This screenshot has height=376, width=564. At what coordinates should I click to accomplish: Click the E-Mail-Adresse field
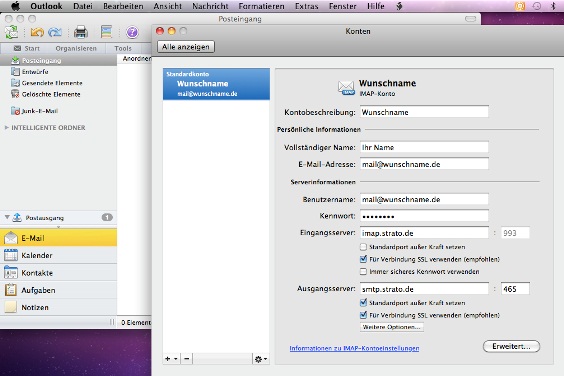(x=424, y=164)
